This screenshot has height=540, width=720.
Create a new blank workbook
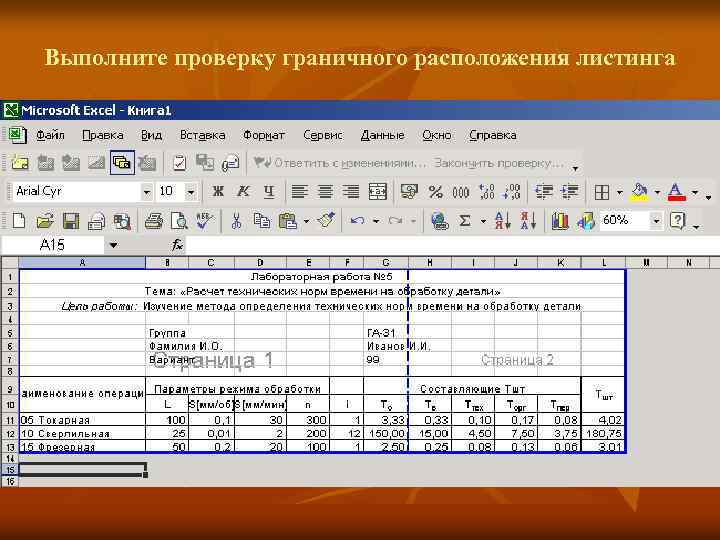pyautogui.click(x=19, y=221)
